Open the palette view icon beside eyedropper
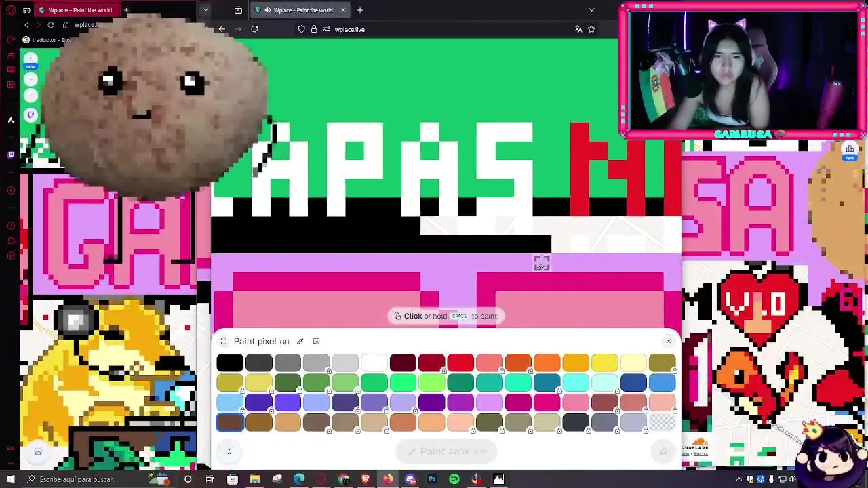Viewport: 868px width, 488px height. tap(316, 342)
